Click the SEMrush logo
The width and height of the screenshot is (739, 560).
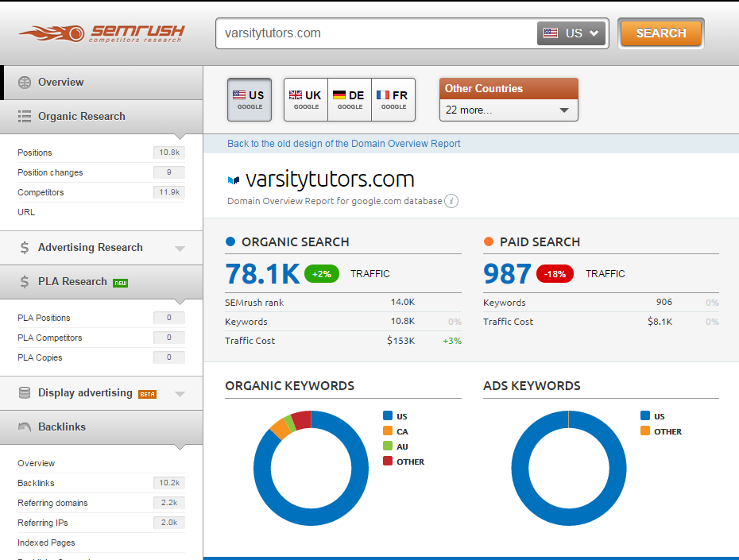[102, 33]
